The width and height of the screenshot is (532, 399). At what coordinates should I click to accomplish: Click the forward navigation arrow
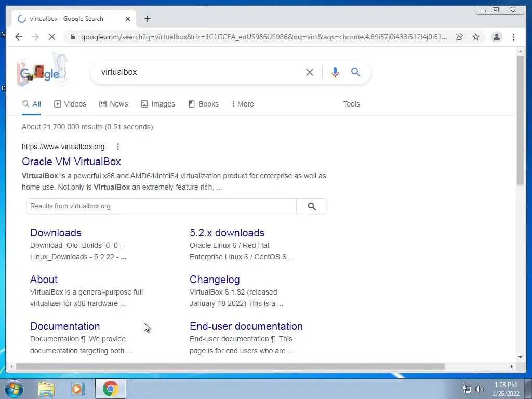(35, 37)
